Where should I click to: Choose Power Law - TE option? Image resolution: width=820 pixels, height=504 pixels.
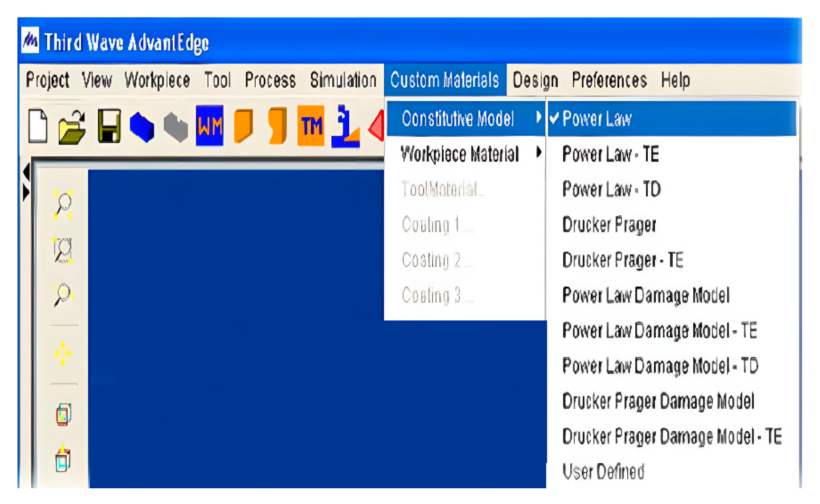(610, 154)
